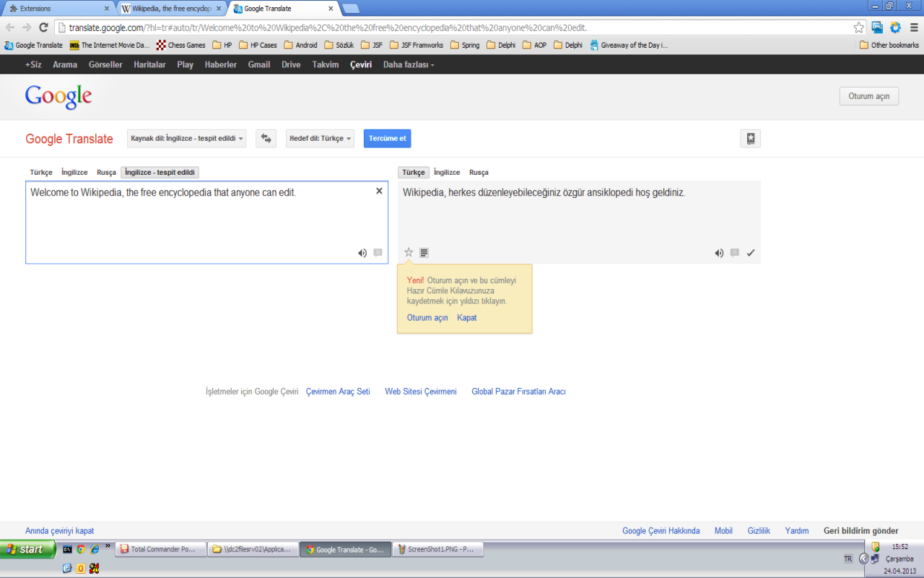Screen dimensions: 924x578
Task: Click the source text example-usage speech bubble icon
Action: (378, 253)
